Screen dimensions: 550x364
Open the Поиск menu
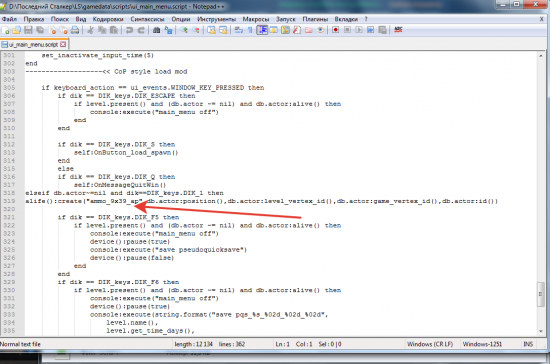click(x=60, y=19)
